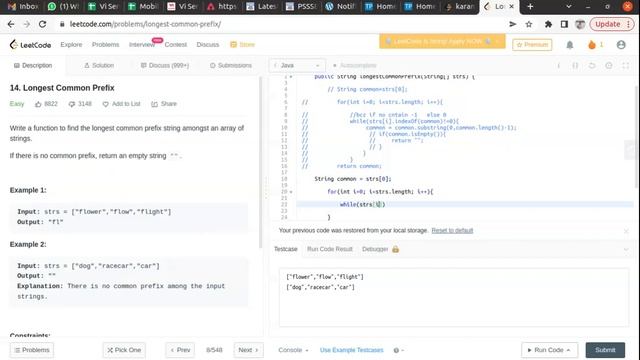Open editor info icon
The height and width of the screenshot is (360, 640).
(x=558, y=65)
